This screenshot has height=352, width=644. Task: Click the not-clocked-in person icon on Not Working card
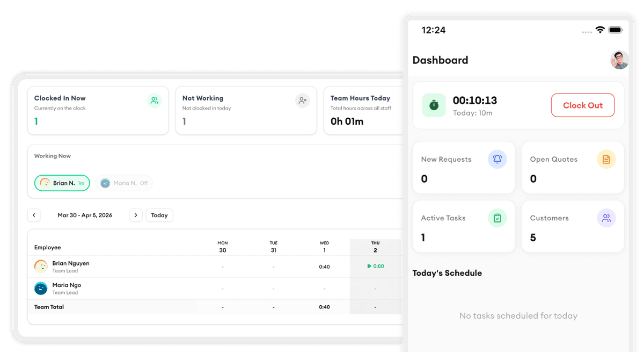(302, 100)
